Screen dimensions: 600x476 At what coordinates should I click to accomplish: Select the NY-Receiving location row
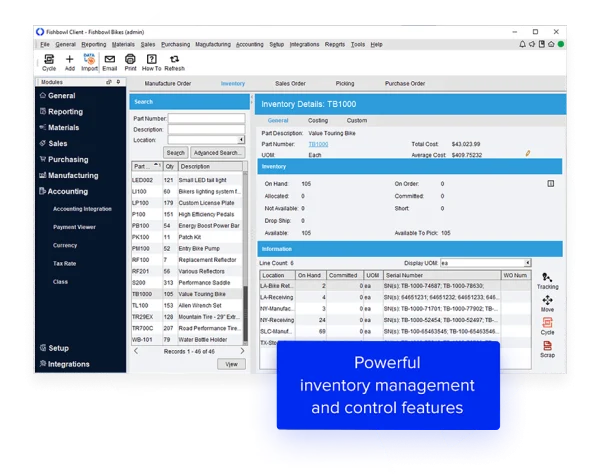395,320
